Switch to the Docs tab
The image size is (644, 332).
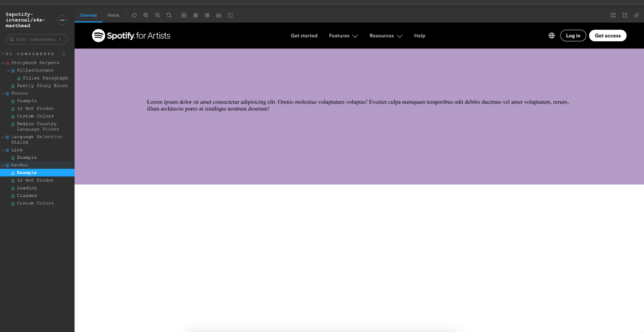pyautogui.click(x=113, y=15)
